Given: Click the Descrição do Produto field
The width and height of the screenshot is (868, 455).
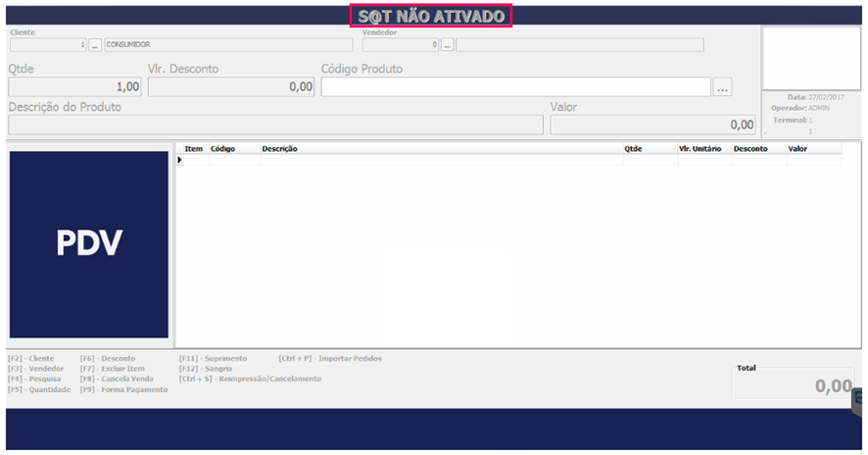Looking at the screenshot, I should point(275,125).
